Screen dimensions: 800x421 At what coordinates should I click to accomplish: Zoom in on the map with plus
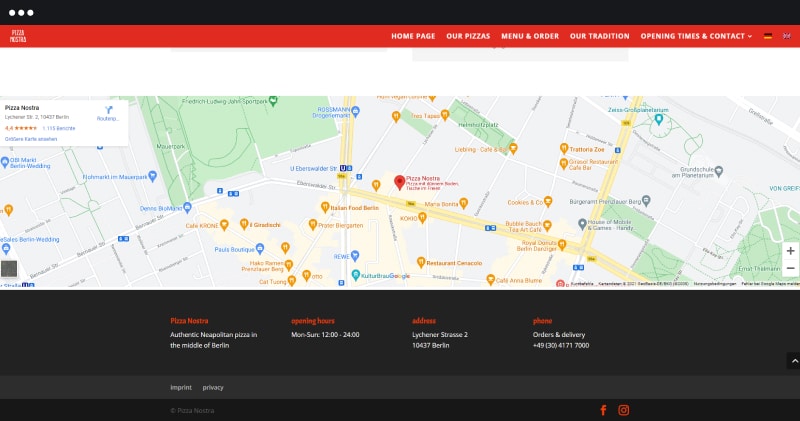click(790, 251)
